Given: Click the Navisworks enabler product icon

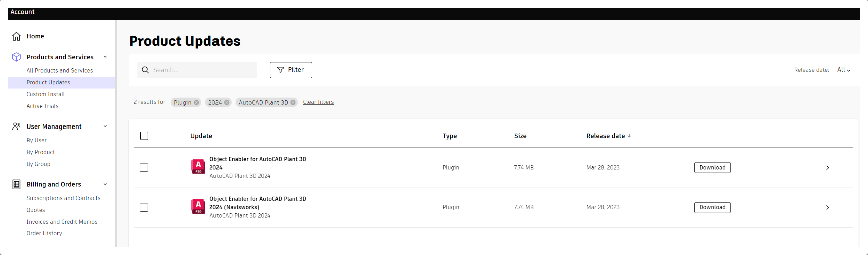Looking at the screenshot, I should tap(198, 206).
